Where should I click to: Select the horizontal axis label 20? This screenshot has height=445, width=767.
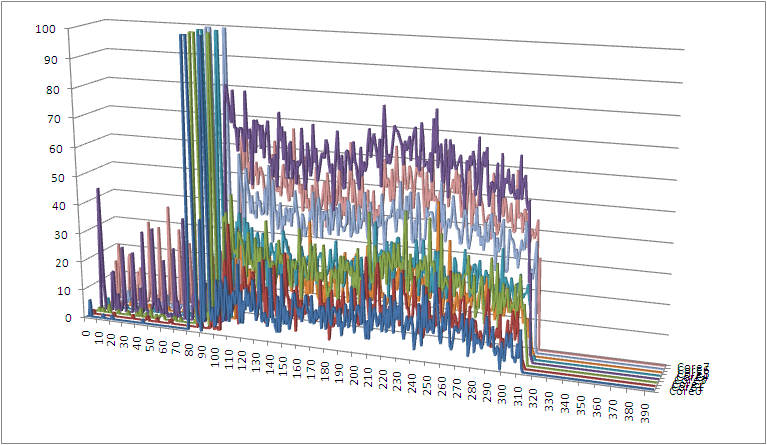[111, 340]
